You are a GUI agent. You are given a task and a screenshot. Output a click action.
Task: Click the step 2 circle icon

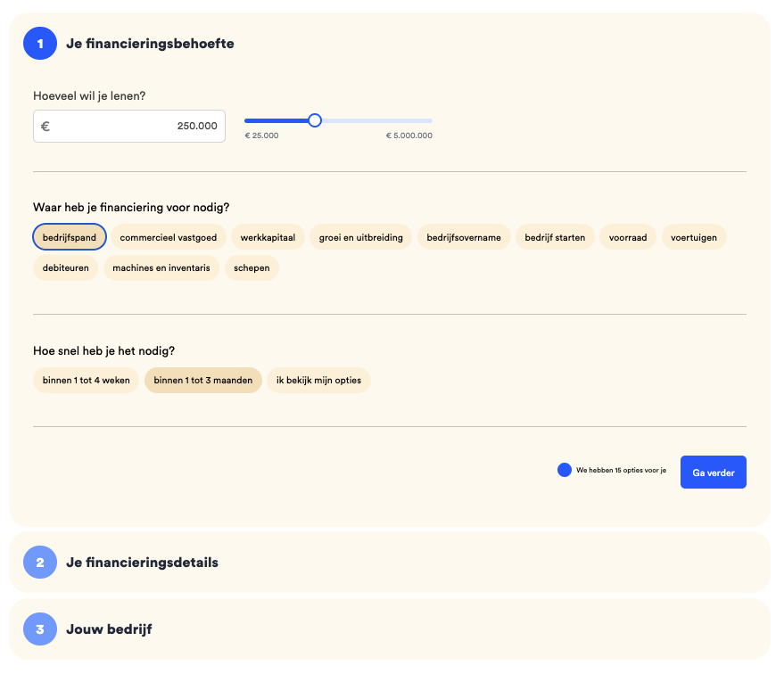click(x=40, y=562)
